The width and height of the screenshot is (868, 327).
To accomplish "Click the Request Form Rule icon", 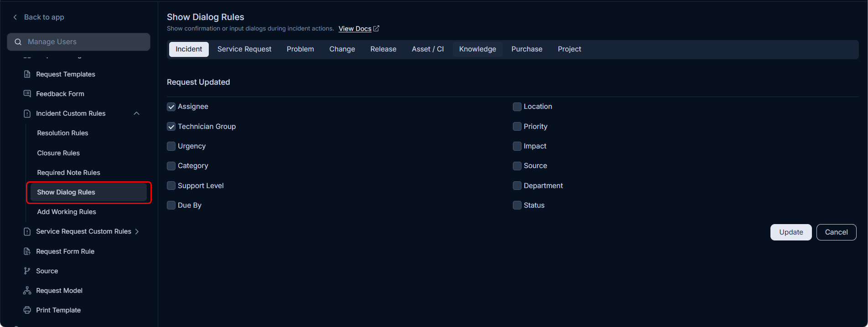I will pyautogui.click(x=27, y=251).
